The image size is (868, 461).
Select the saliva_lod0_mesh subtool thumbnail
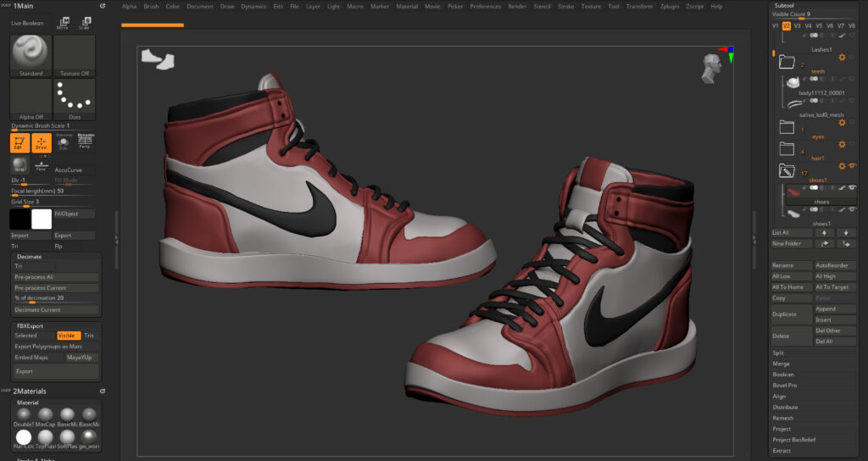793,104
